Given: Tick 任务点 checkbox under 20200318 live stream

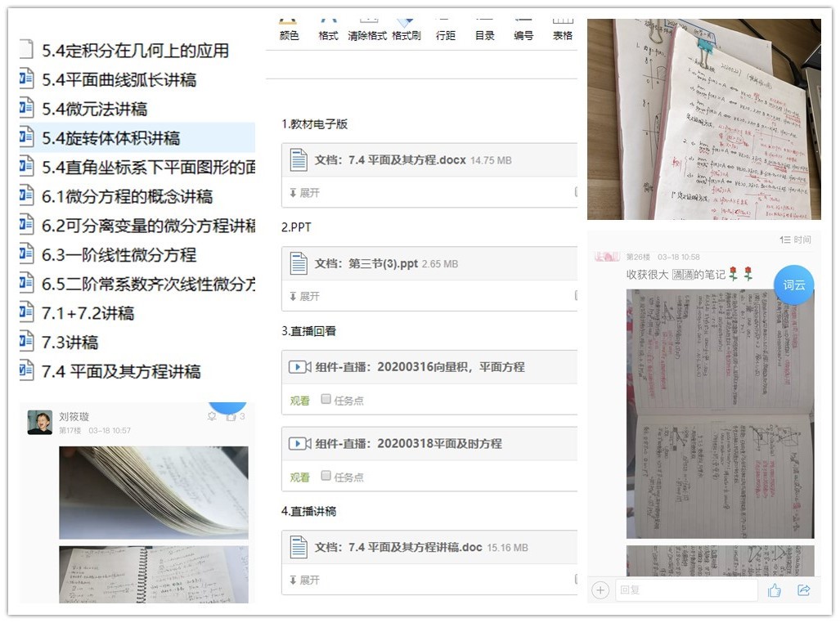Looking at the screenshot, I should (326, 476).
